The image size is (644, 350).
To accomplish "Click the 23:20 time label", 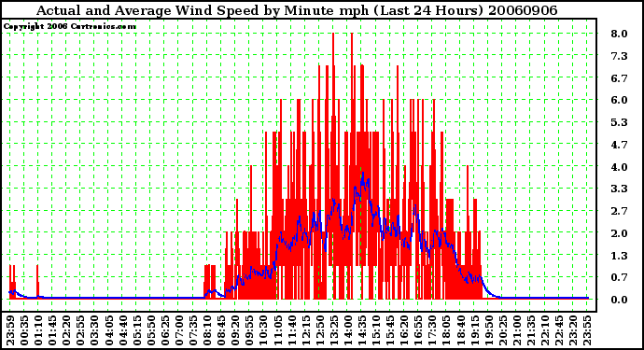I will (x=572, y=330).
